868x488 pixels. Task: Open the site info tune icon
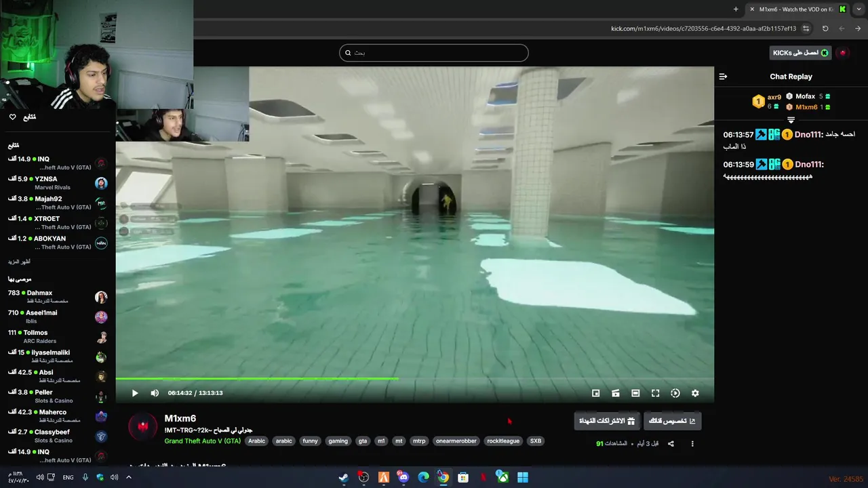806,28
